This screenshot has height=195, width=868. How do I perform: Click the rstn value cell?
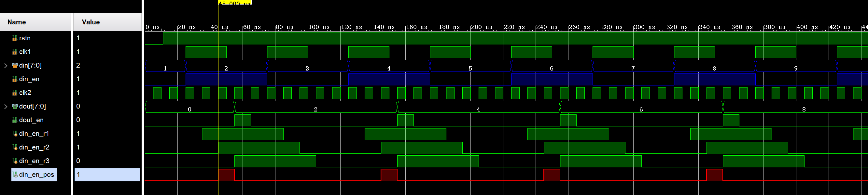click(107, 38)
